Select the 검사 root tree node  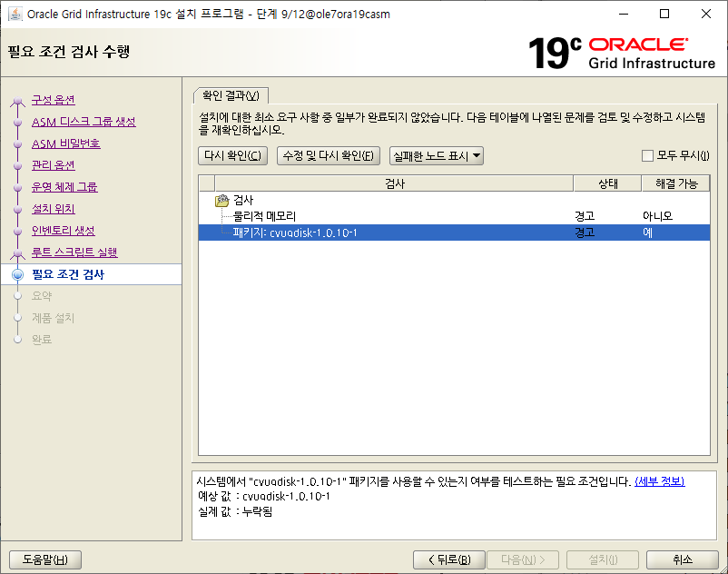coord(243,200)
